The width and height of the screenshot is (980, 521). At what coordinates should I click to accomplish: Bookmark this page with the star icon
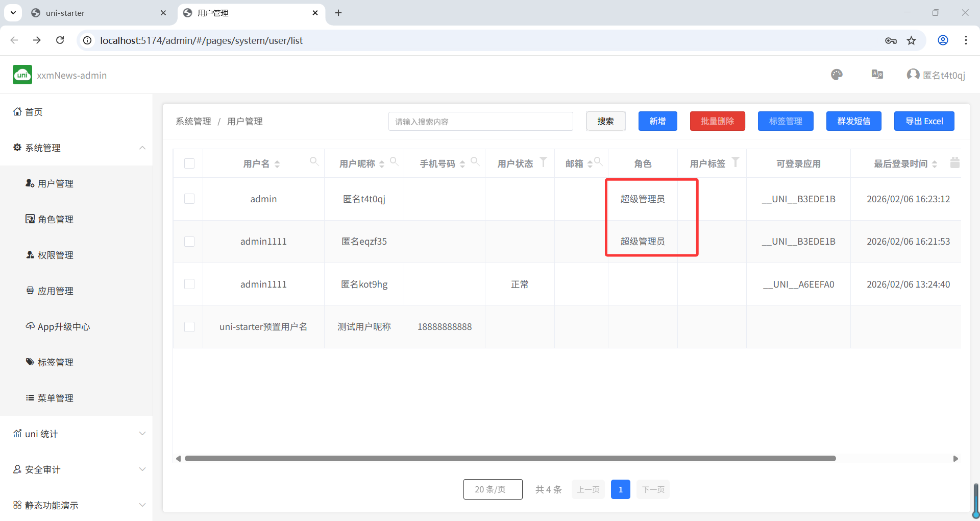(x=911, y=40)
